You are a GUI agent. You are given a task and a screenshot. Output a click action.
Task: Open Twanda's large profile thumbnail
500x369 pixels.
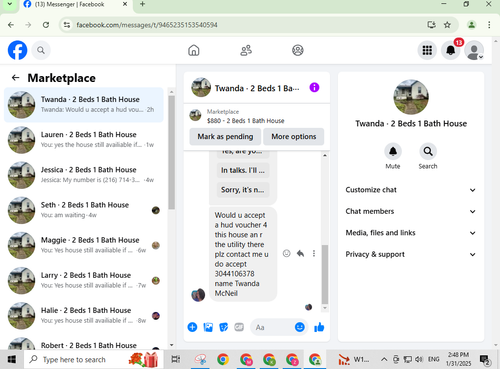click(x=411, y=97)
